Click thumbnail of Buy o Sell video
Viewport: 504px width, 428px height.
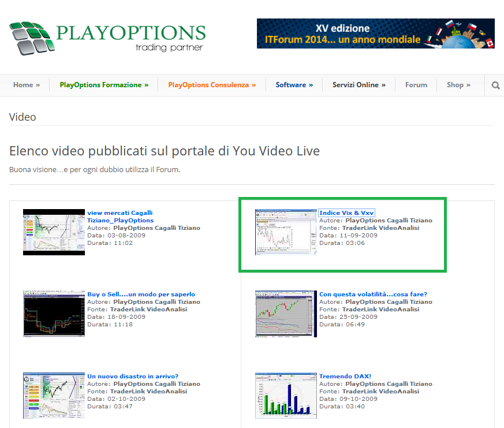pos(54,314)
